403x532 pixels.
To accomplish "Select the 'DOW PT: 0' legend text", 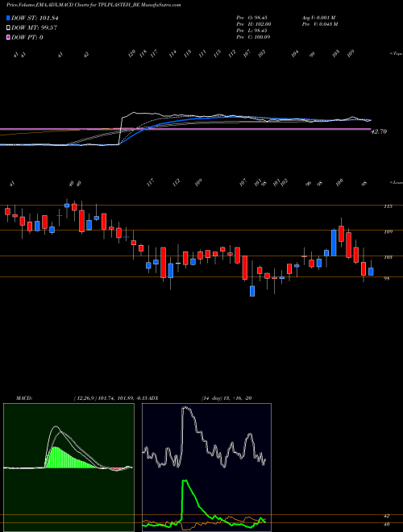I will coord(27,37).
